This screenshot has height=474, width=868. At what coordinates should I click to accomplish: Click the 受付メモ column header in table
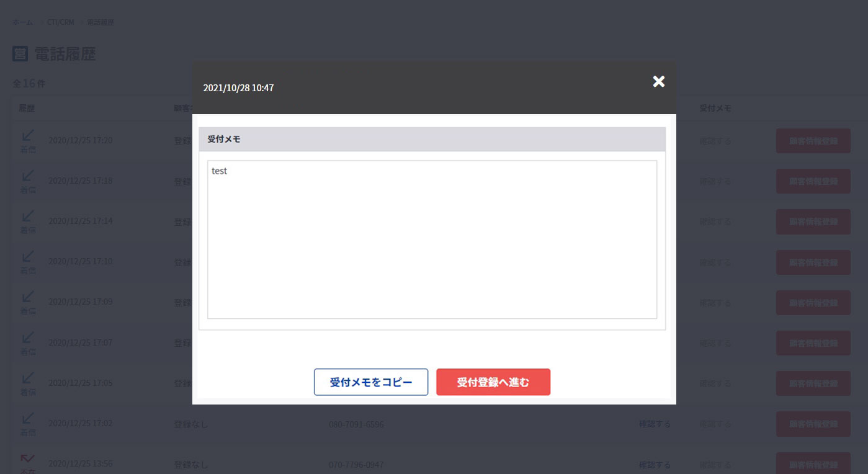coord(715,108)
